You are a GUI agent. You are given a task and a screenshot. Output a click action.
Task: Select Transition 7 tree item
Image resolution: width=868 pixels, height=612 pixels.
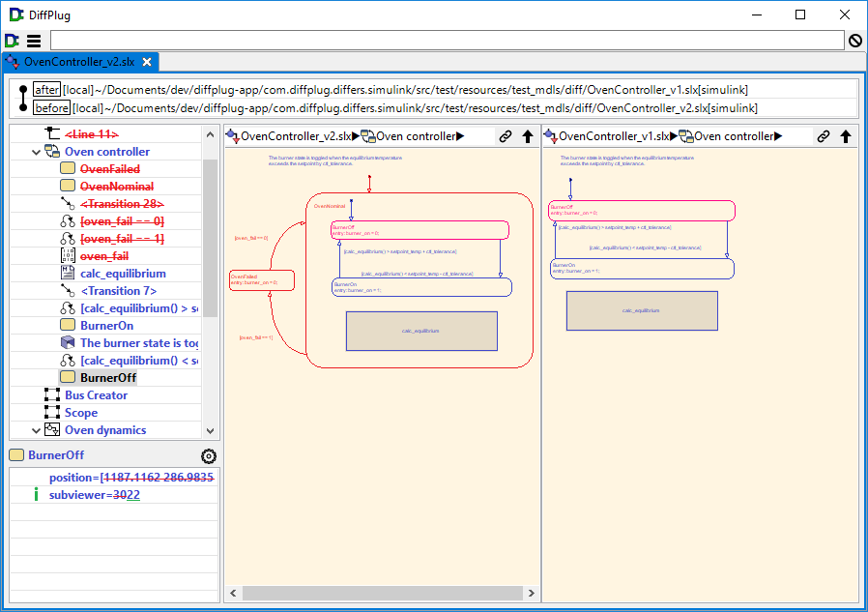[119, 291]
